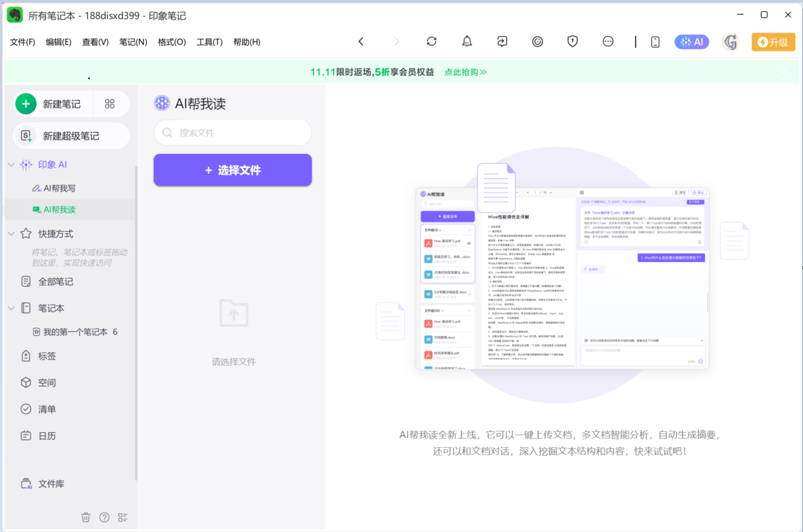Click the 升级 upgrade button
The height and width of the screenshot is (532, 803).
[773, 42]
